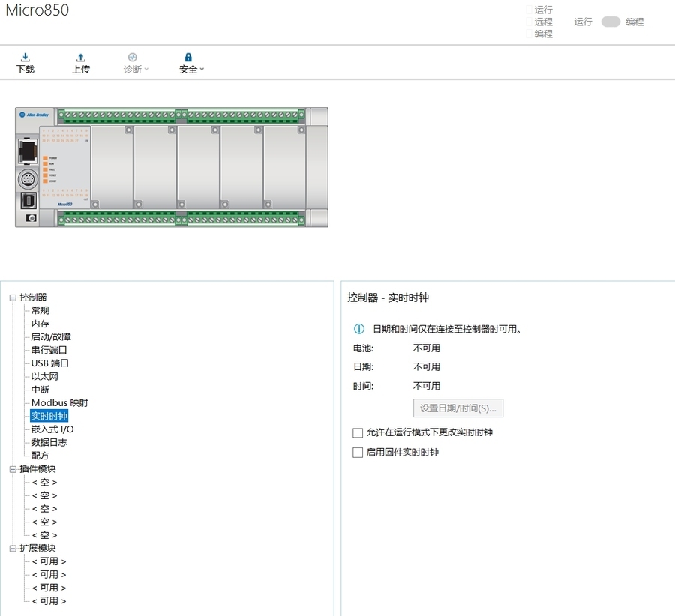Select the 远程 (Remote) mode option

[x=539, y=22]
